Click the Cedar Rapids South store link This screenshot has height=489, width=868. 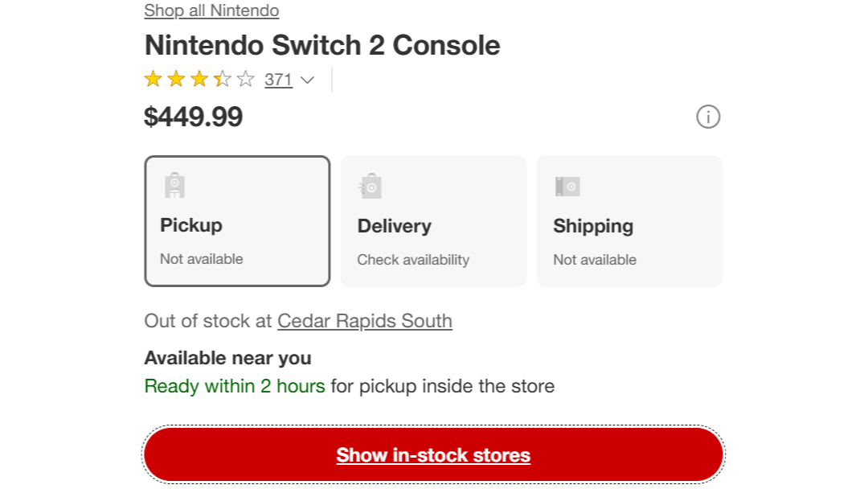tap(364, 321)
